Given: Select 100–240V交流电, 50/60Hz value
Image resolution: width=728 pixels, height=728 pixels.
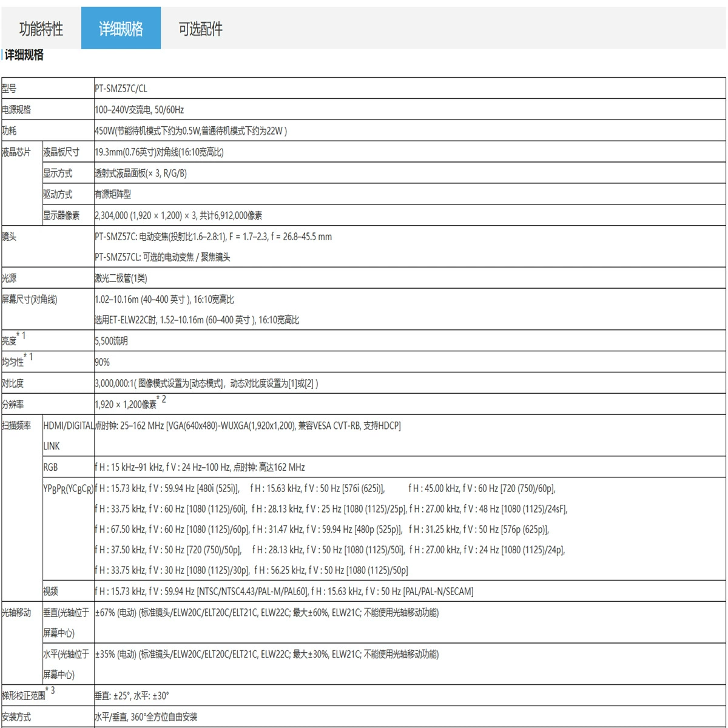Looking at the screenshot, I should (x=139, y=110).
